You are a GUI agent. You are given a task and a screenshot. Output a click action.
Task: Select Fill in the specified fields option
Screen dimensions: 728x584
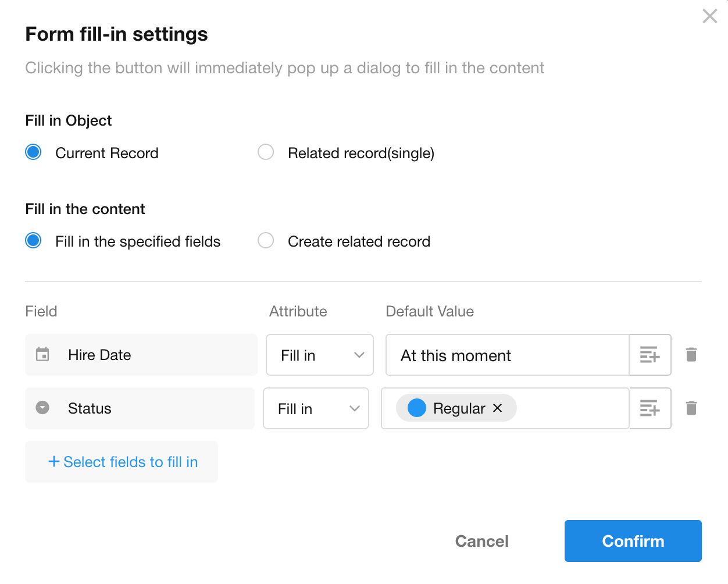click(34, 241)
